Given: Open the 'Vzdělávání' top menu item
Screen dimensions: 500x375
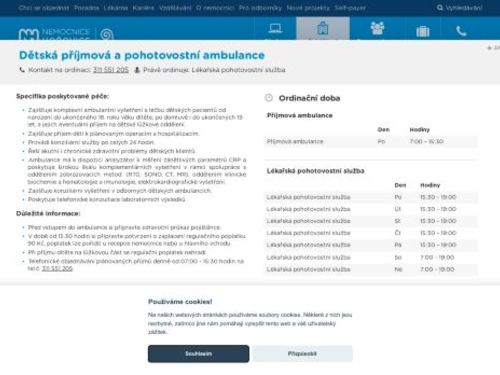Looking at the screenshot, I should 175,8.
